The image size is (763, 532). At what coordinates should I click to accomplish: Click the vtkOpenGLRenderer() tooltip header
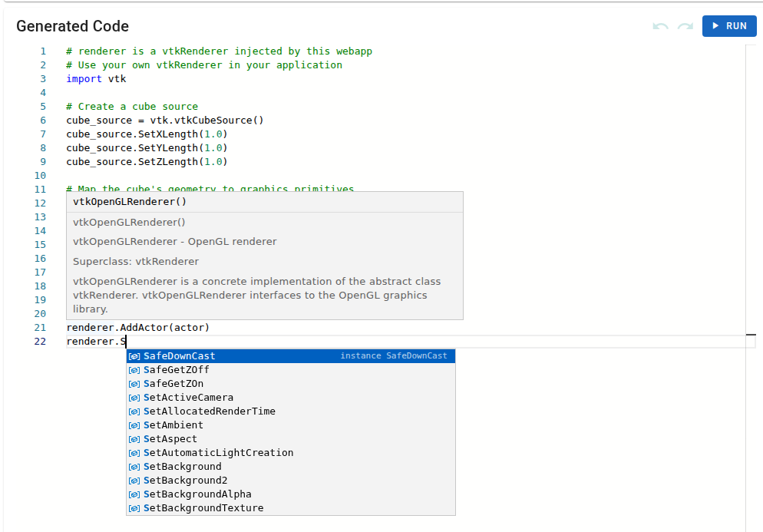130,201
